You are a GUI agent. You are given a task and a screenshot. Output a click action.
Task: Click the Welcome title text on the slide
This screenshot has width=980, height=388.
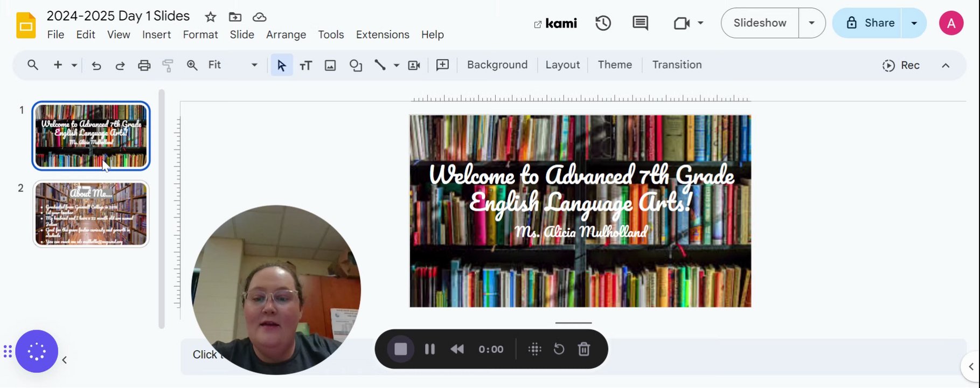[x=581, y=189]
